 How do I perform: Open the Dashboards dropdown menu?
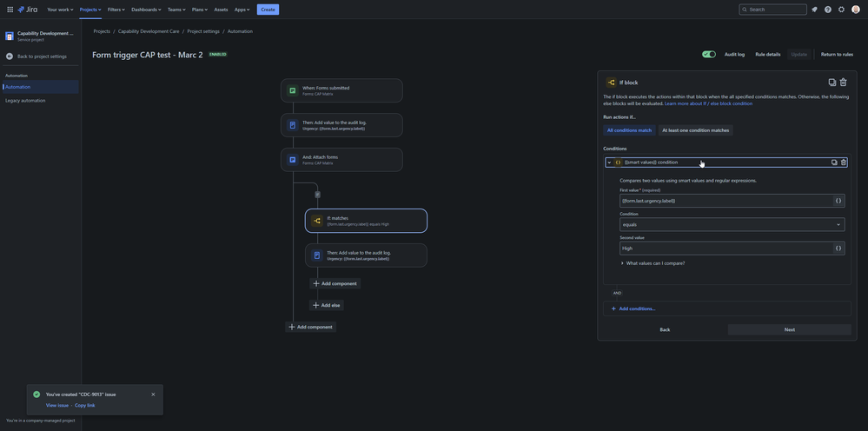click(146, 10)
